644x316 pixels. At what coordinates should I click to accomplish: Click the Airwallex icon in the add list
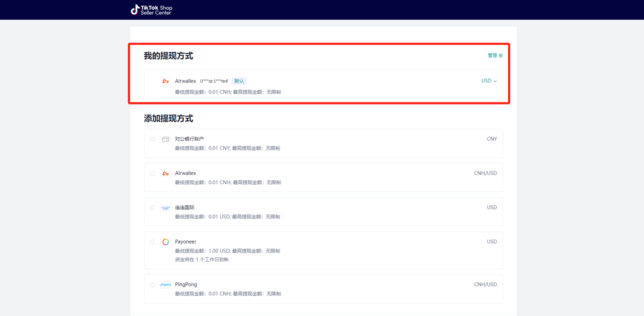(x=166, y=173)
